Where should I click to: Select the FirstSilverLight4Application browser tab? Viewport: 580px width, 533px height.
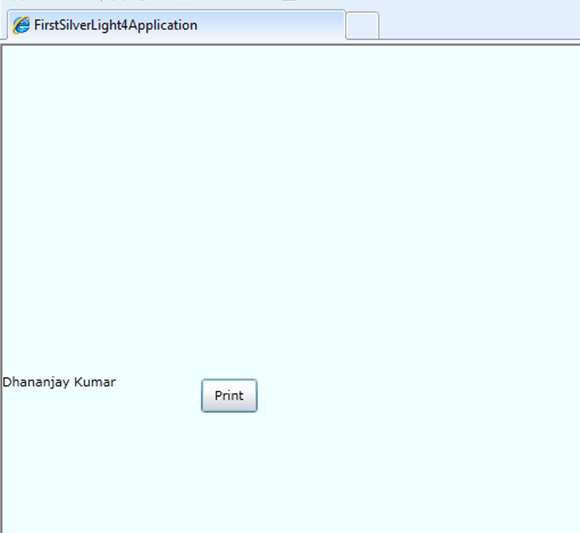click(176, 25)
